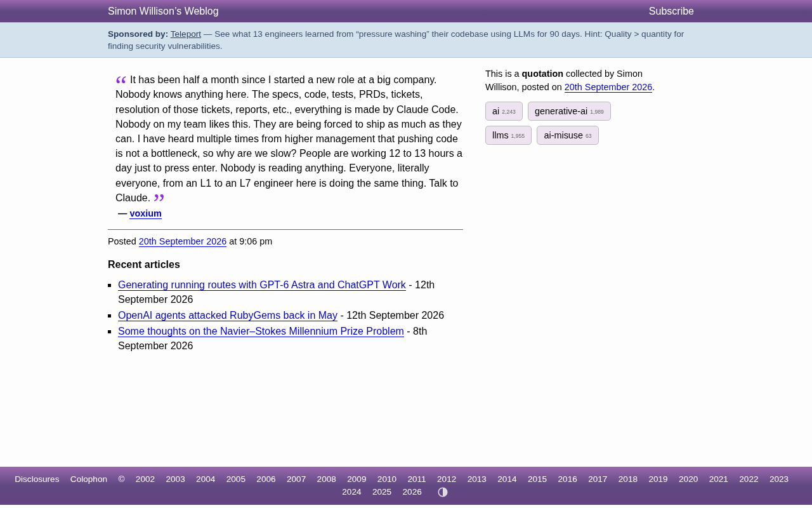Viewport: 812px width, 508px height.
Task: Open the voxium source link
Action: pyautogui.click(x=145, y=213)
